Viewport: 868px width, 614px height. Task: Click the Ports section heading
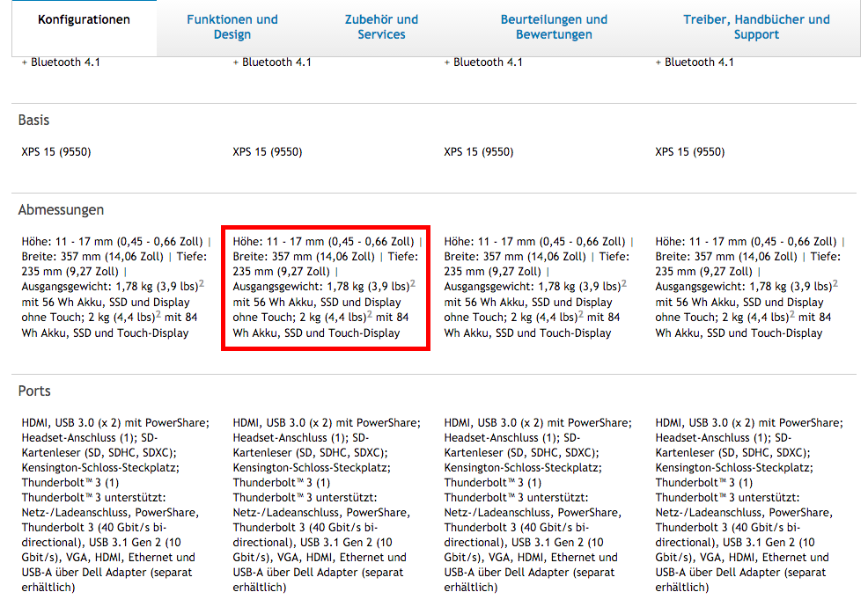point(34,391)
